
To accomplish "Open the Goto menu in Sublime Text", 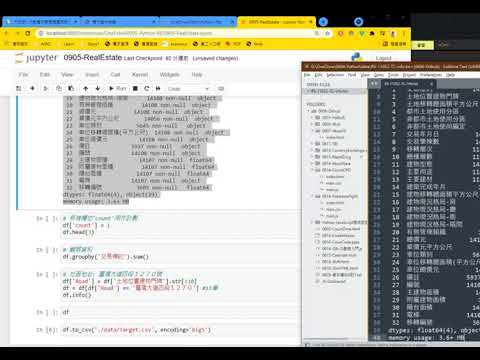I will [x=379, y=75].
